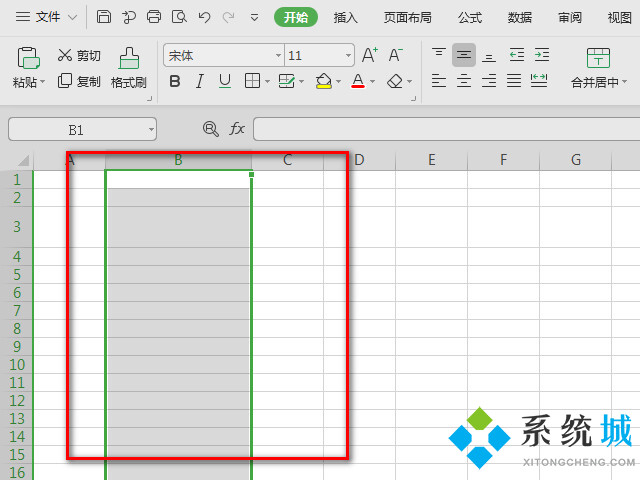Increase font size with A+ icon
Viewport: 640px width, 480px height.
370,55
